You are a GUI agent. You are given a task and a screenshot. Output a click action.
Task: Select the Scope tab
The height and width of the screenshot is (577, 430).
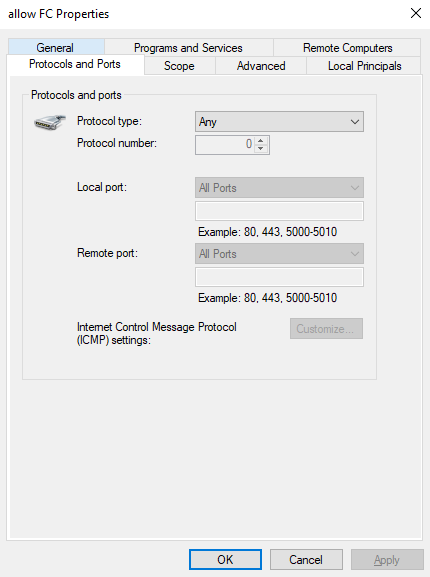pos(180,66)
